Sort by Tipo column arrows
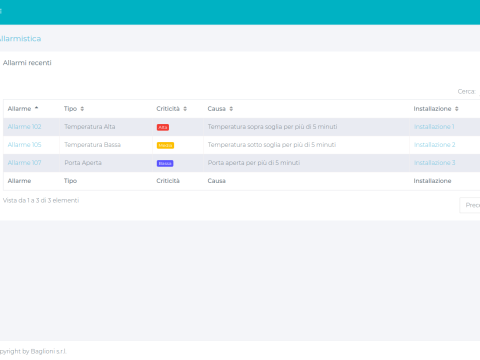 82,109
